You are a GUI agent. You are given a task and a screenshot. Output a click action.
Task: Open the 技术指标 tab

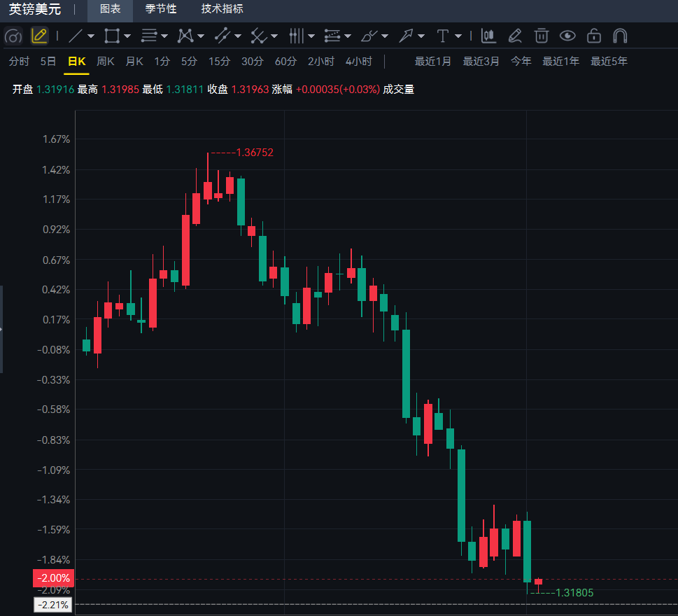click(x=223, y=9)
